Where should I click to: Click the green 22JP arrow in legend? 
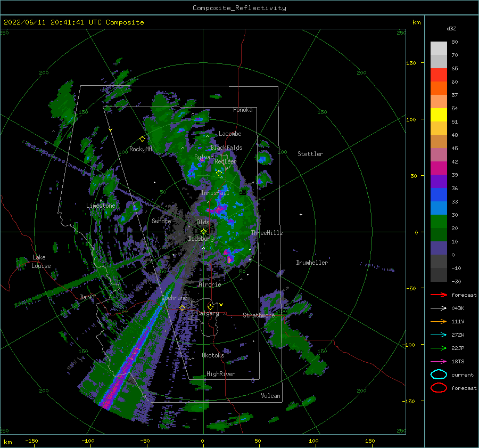tap(439, 348)
